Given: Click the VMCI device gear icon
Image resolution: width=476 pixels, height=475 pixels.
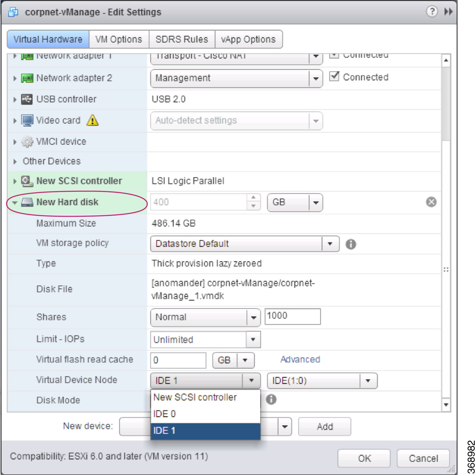Looking at the screenshot, I should [27, 142].
